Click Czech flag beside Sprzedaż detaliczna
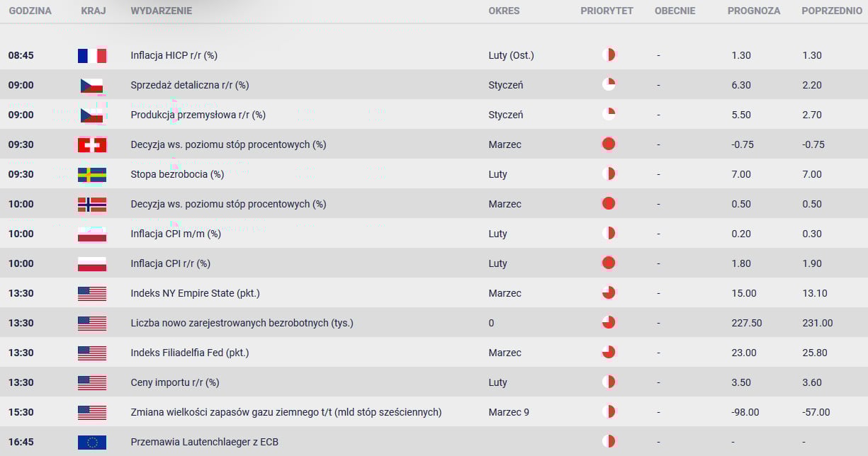The height and width of the screenshot is (456, 868). coord(92,85)
